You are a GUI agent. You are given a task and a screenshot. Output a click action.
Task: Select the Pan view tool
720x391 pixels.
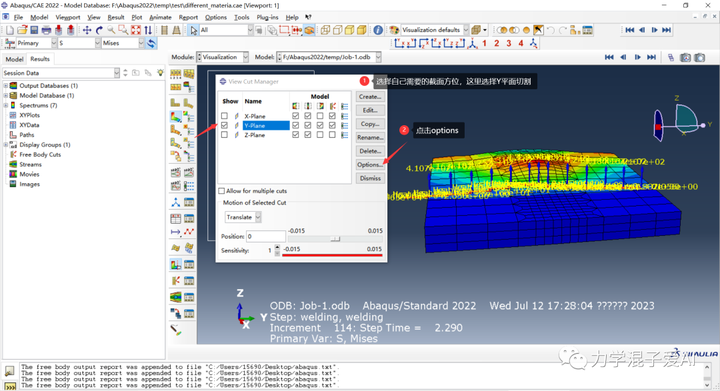tap(87, 30)
